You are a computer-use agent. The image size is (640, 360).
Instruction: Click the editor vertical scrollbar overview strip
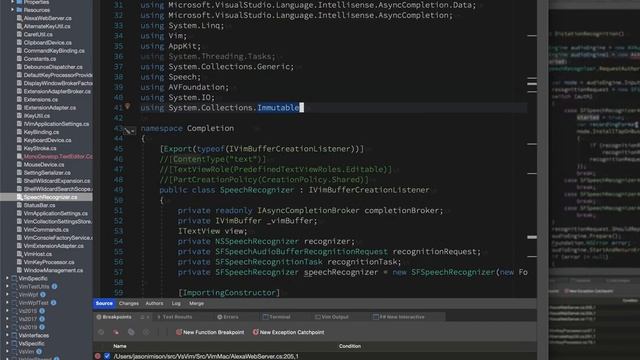tap(532, 149)
